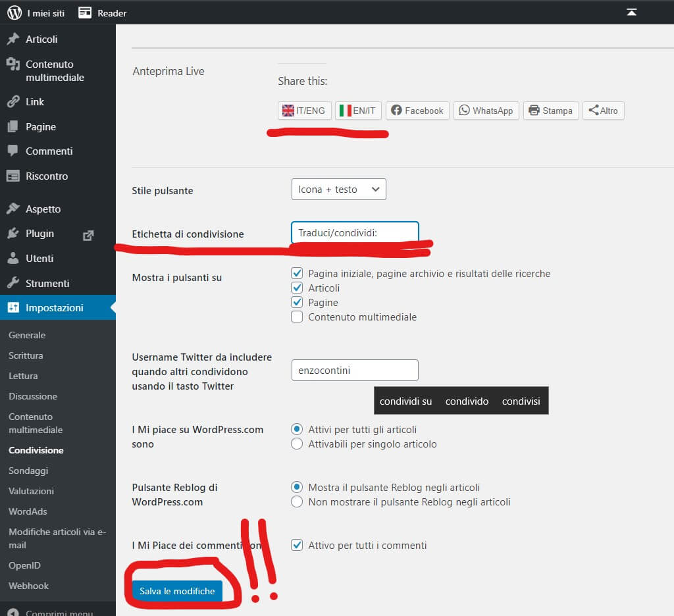674x616 pixels.
Task: Click the WordPress logo icon
Action: (x=14, y=13)
